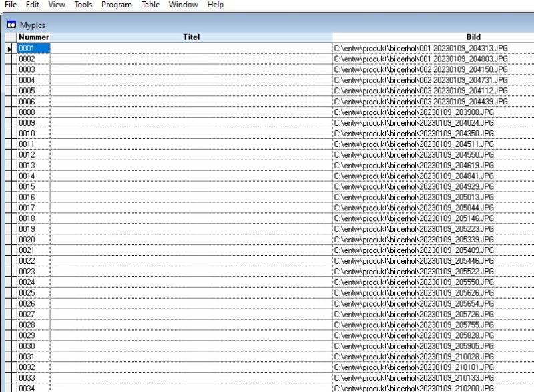
Task: Select the Nummer cell 0005
Action: tap(33, 91)
